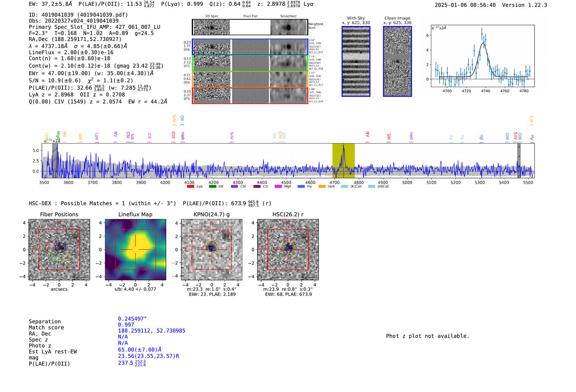Select the timestamp 2025-01-06 08:56:40

[465, 5]
